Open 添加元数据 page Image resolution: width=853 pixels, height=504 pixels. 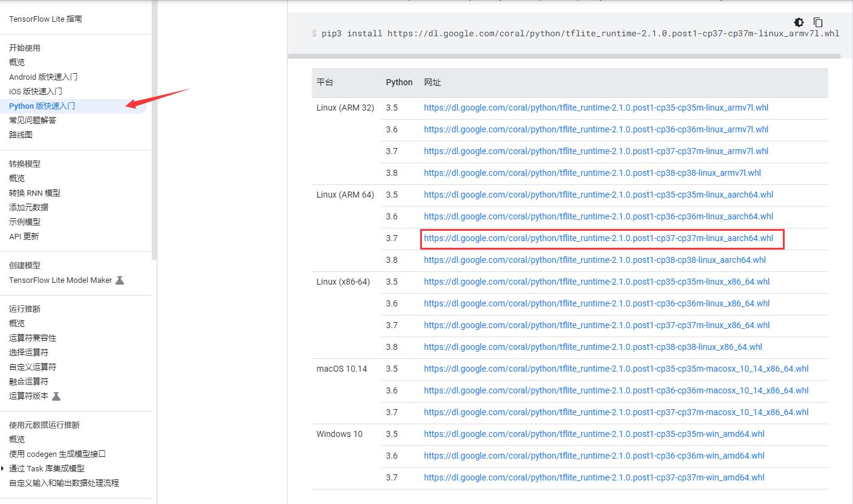[x=28, y=207]
